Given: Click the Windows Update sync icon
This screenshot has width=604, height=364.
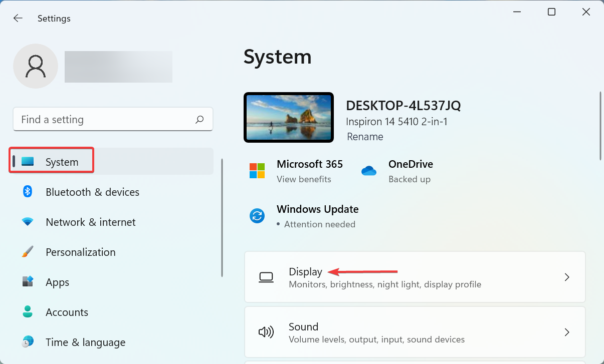Looking at the screenshot, I should [257, 216].
